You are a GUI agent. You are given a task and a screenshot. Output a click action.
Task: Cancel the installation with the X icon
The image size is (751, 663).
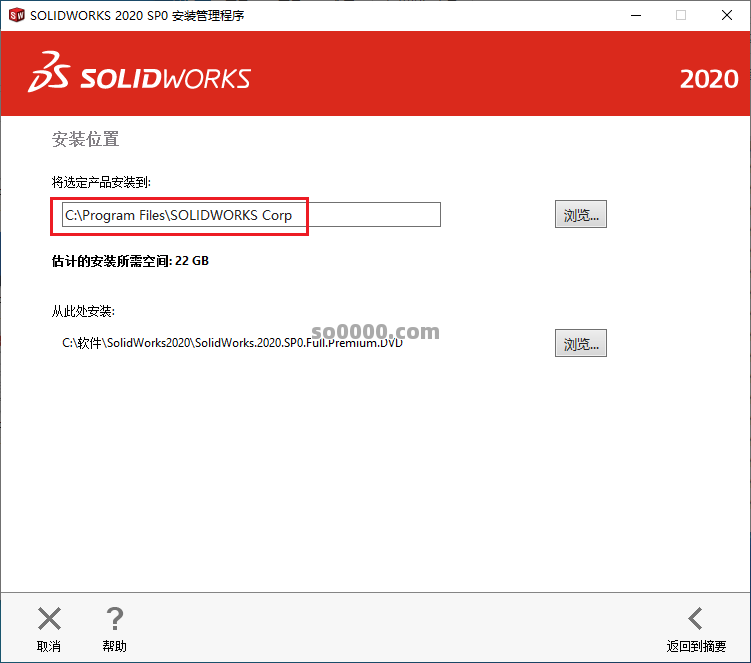pyautogui.click(x=49, y=618)
